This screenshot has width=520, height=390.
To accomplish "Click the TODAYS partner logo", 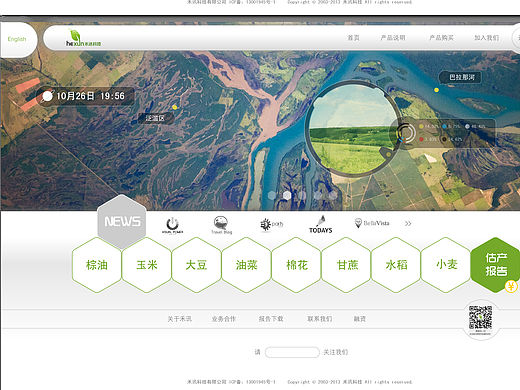I will [321, 224].
